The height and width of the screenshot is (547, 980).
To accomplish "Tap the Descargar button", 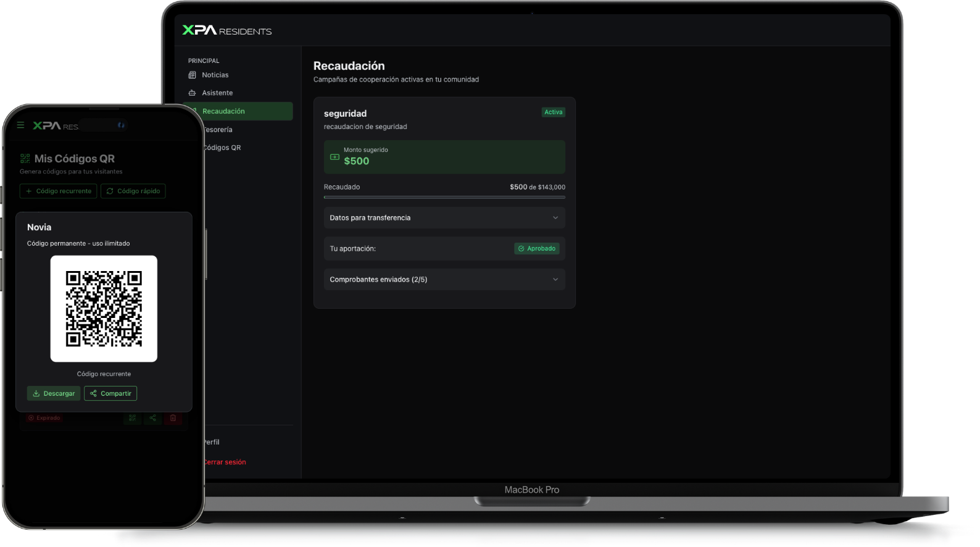I will [54, 393].
